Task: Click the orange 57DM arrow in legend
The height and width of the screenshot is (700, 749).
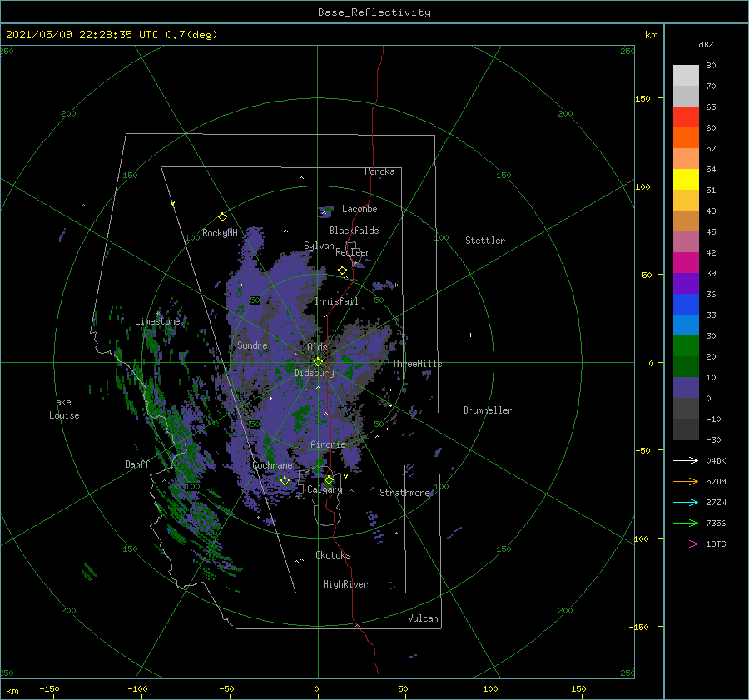Action: [686, 482]
